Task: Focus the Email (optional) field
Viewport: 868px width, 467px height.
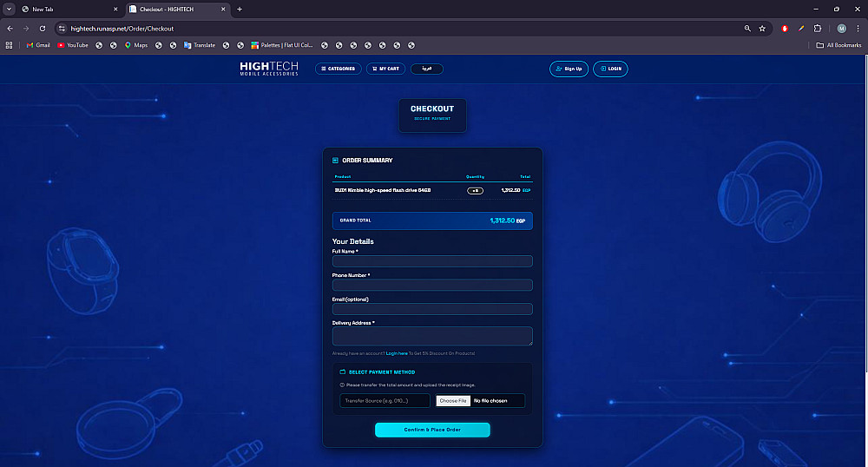Action: 432,309
